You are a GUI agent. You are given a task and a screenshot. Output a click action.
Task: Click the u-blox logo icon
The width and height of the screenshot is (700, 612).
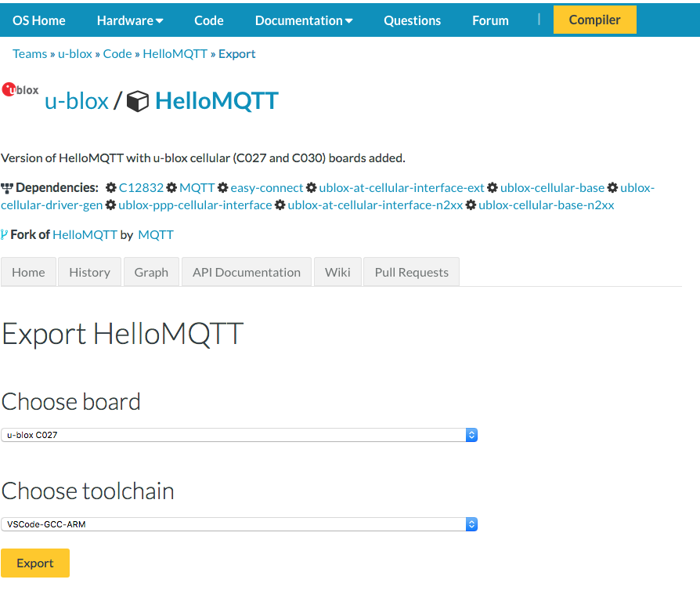(x=20, y=89)
